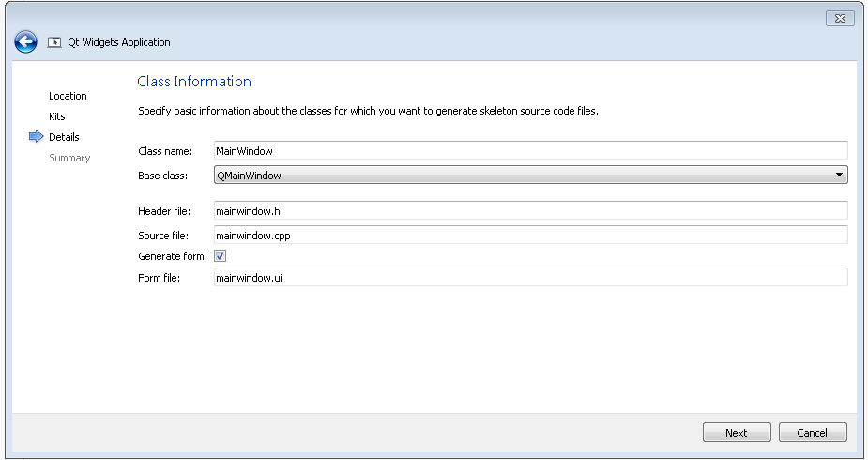The image size is (868, 460).
Task: Click the Qt Widgets Application window icon
Action: [x=54, y=42]
